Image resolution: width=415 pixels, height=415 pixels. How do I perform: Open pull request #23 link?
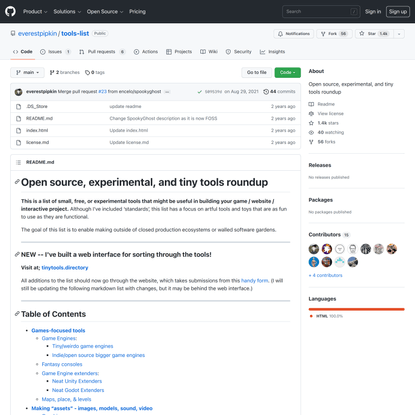pyautogui.click(x=102, y=91)
